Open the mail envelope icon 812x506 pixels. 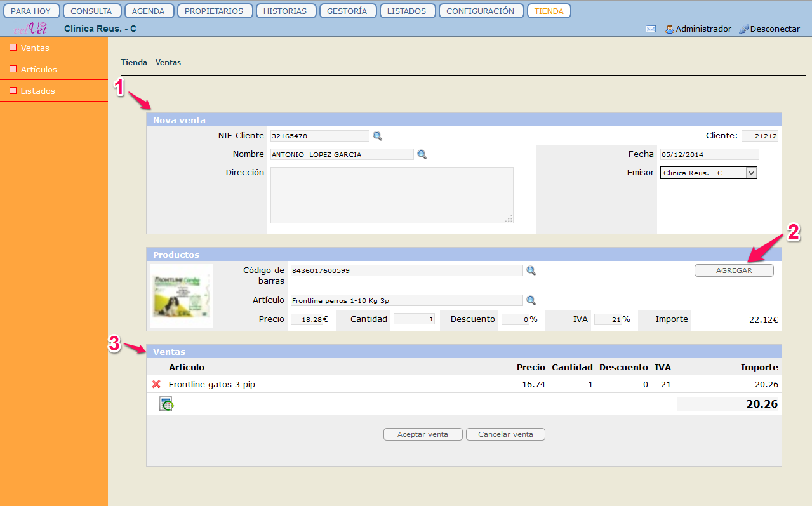[x=651, y=29]
